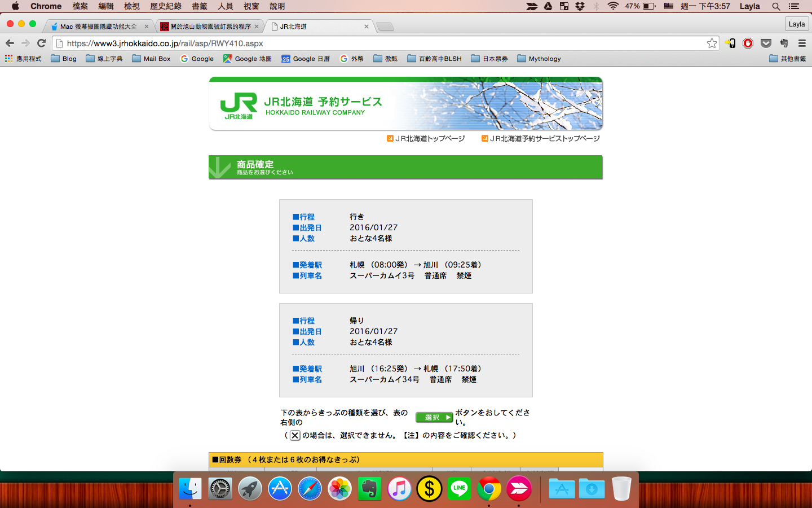This screenshot has height=508, width=812.
Task: Open the 外幣 bookmark
Action: [352, 59]
